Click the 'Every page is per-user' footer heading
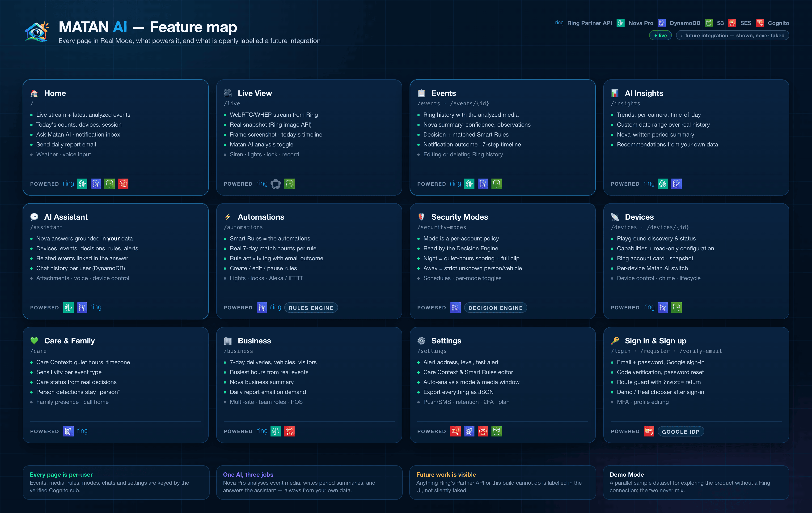The image size is (812, 513). 61,475
